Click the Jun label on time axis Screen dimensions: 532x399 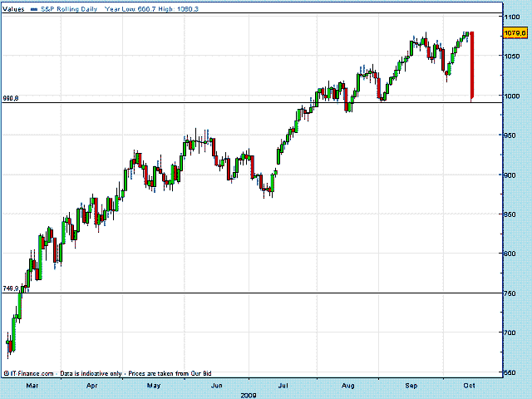[216, 386]
